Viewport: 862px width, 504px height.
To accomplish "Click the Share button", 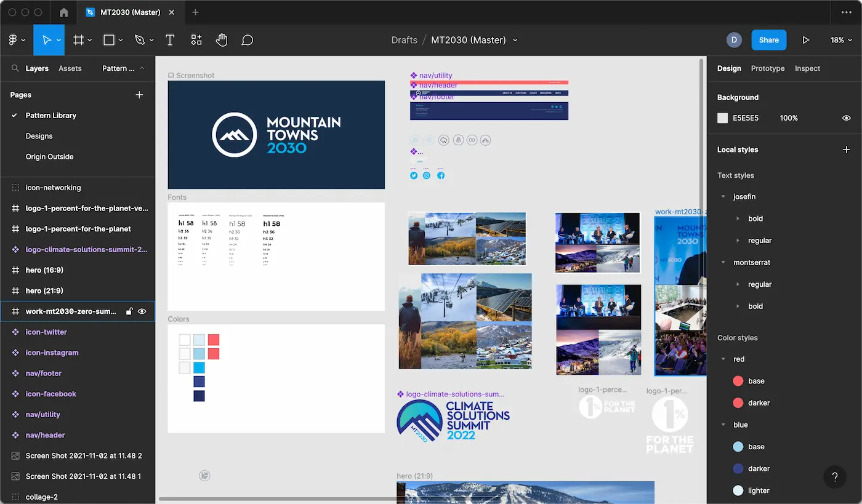I will pyautogui.click(x=769, y=40).
